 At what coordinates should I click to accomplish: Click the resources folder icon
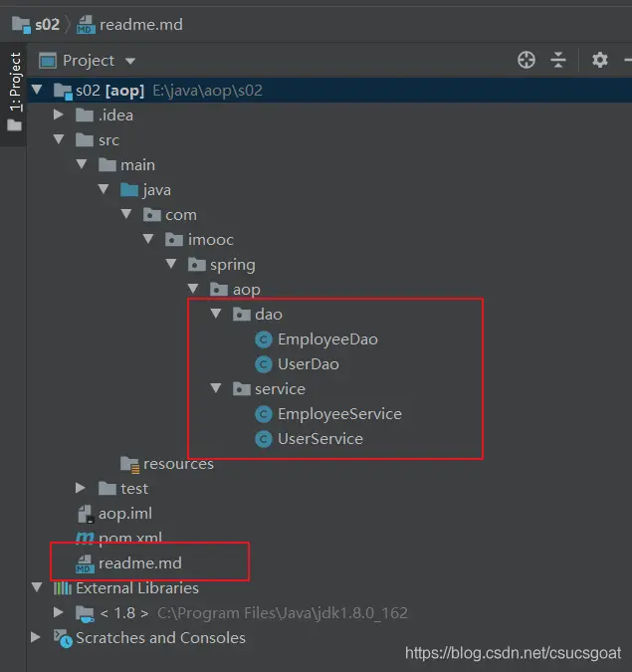[x=129, y=464]
